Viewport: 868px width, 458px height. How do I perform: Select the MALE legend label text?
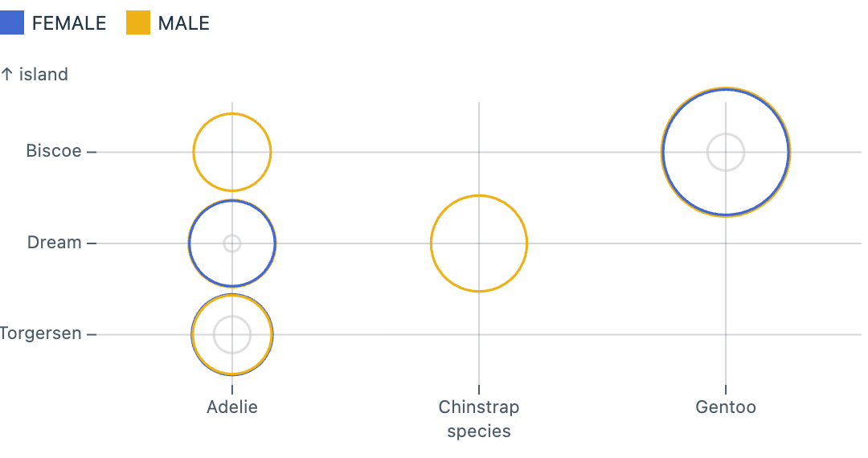184,23
